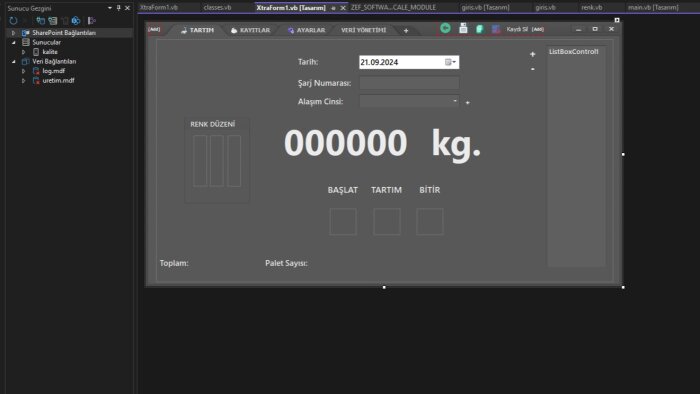Click the button box under TARTIM label
Screen dimensions: 700x394
tap(387, 221)
